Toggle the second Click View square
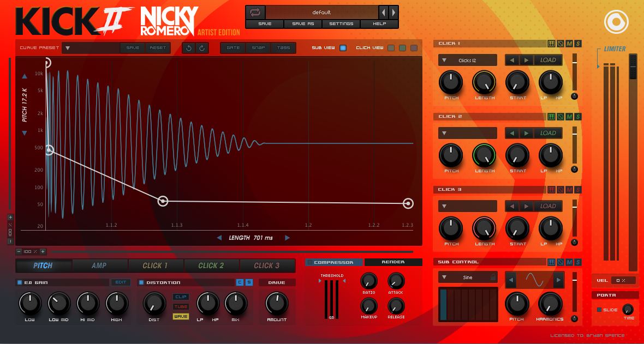Viewport: 644px width, 344px height. click(x=403, y=47)
